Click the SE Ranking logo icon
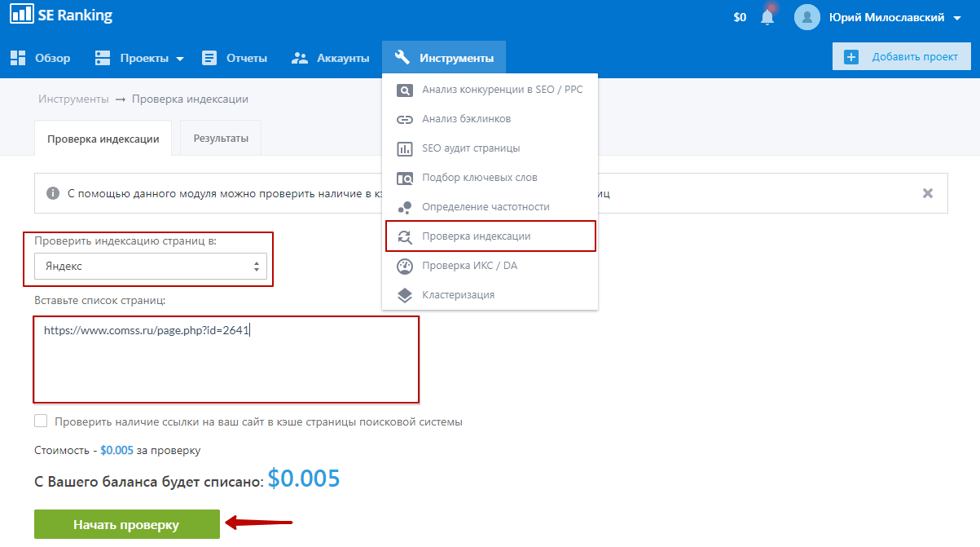Screen dimensions: 980x547 (x=21, y=15)
